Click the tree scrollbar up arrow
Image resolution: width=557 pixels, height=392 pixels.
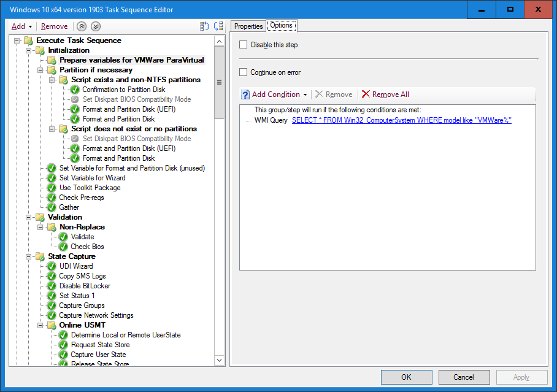(x=219, y=41)
